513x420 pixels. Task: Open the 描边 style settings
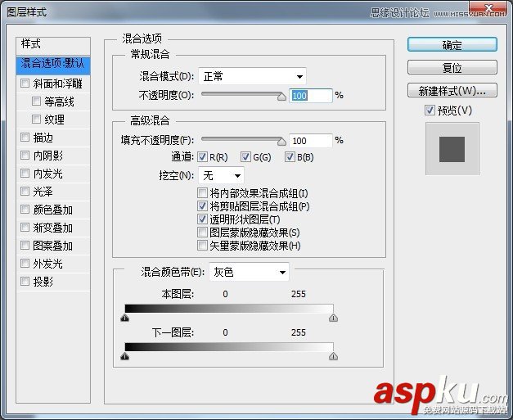(x=43, y=138)
